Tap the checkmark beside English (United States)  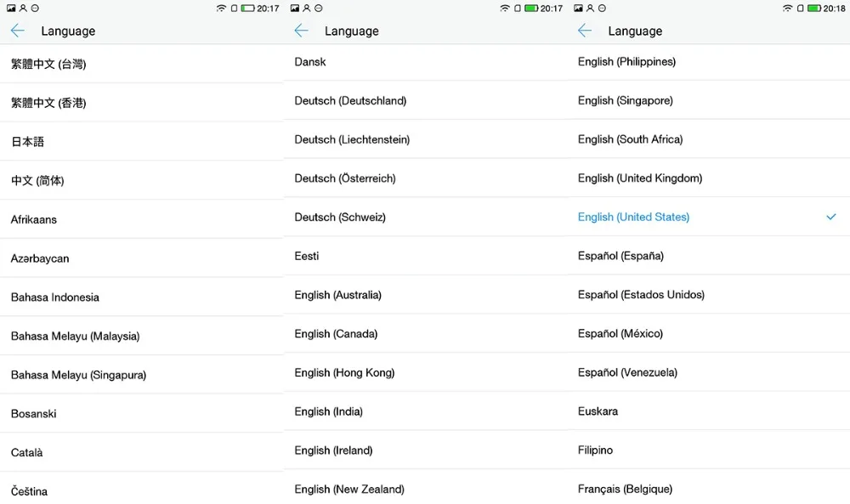click(830, 217)
